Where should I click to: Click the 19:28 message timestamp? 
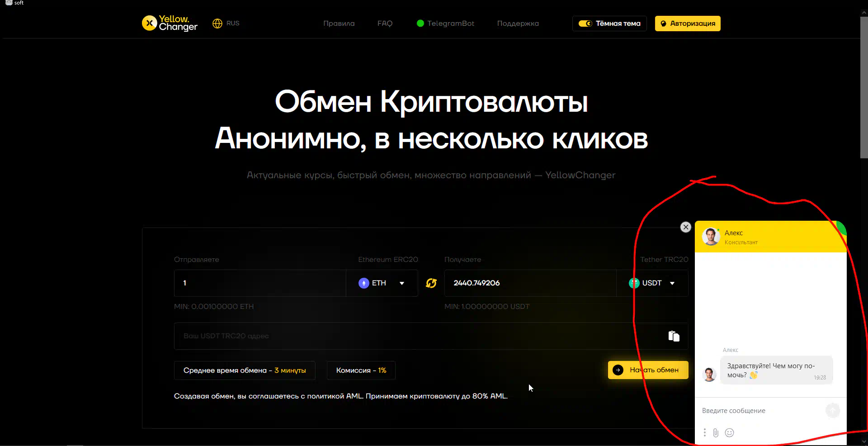coord(820,378)
